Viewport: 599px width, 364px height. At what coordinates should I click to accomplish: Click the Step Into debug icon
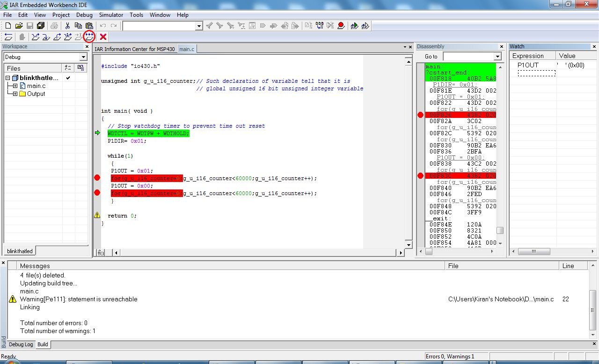tap(46, 36)
